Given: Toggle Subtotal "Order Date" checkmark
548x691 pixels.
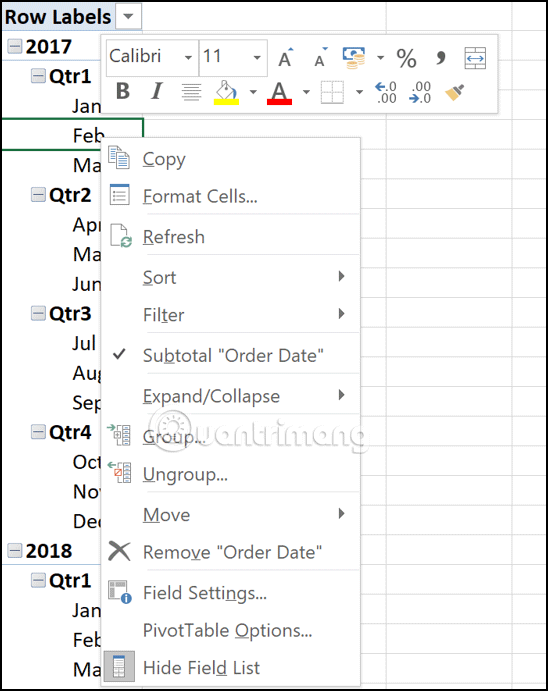Looking at the screenshot, I should (x=231, y=355).
